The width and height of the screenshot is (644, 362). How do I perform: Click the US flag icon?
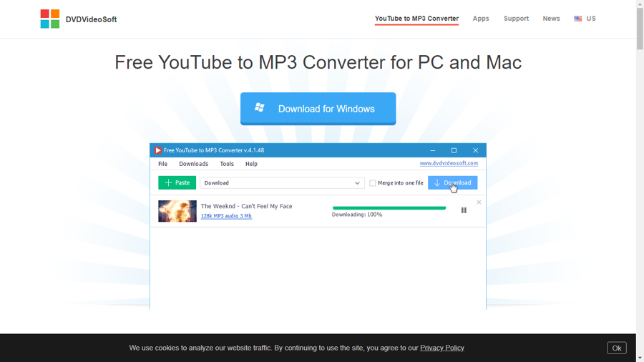click(578, 19)
